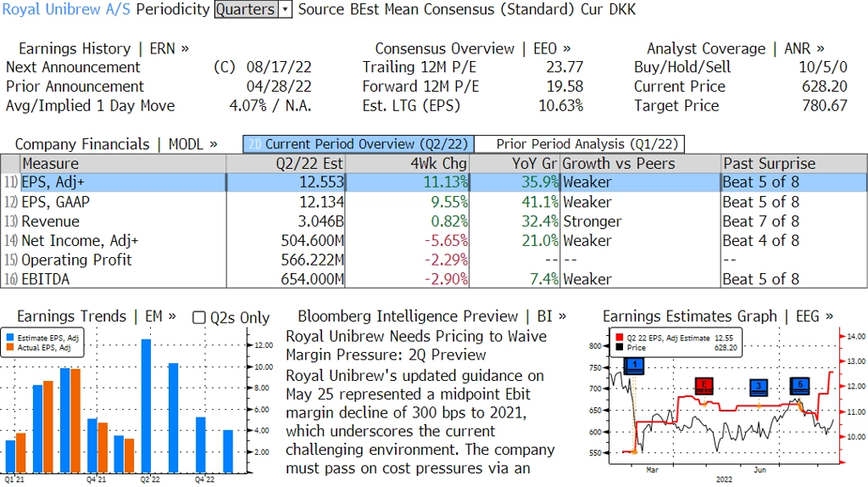868x487 pixels.
Task: Click orange Actual EPS, Adj legend swatch
Action: (10, 347)
